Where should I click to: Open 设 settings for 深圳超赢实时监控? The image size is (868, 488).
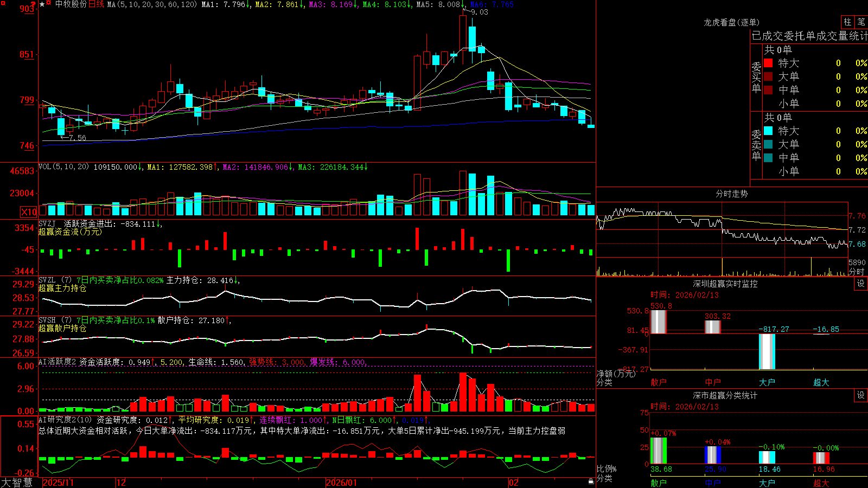click(861, 284)
